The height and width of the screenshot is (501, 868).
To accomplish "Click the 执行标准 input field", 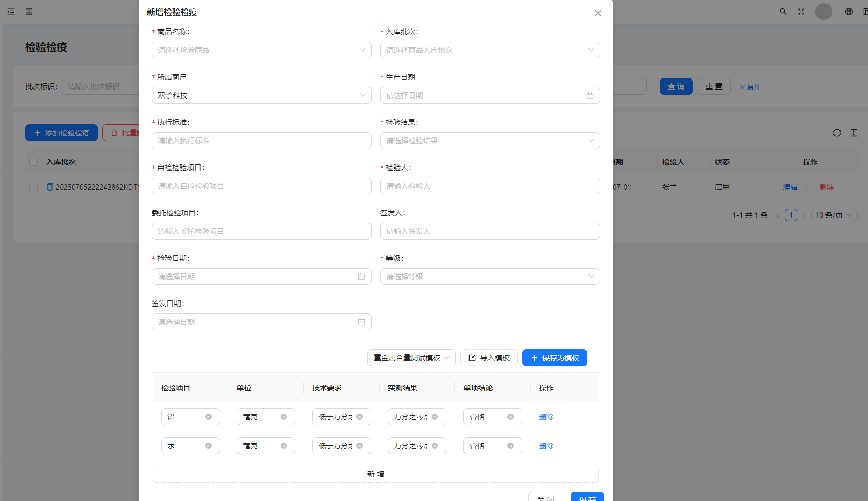I will click(262, 141).
